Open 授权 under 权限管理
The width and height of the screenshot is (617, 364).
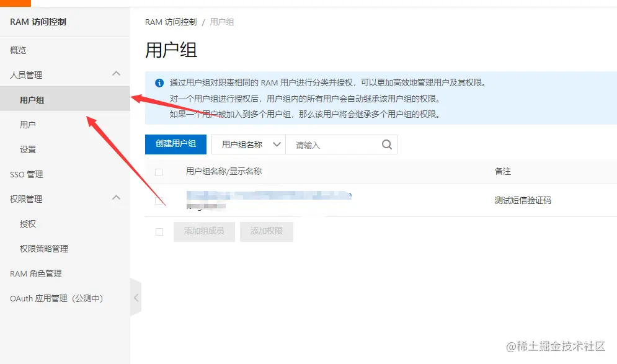(x=27, y=224)
